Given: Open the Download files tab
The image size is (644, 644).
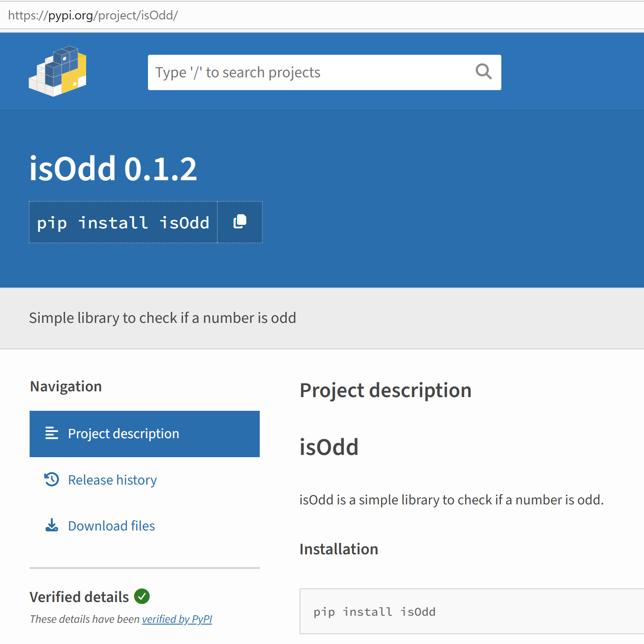Looking at the screenshot, I should tap(111, 526).
